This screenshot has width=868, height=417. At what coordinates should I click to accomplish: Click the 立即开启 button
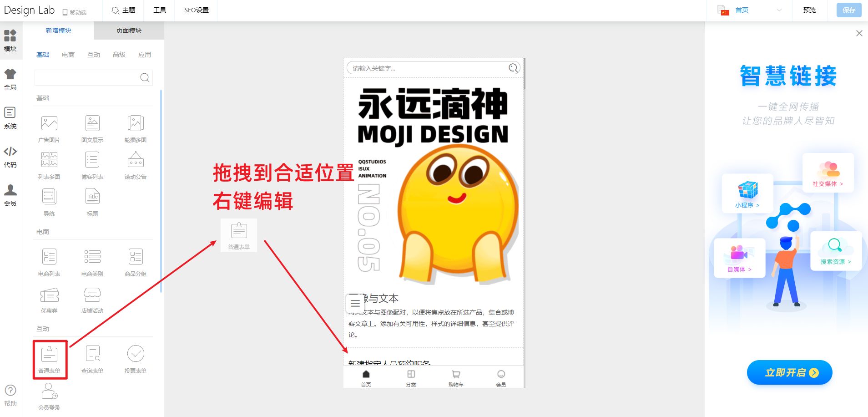790,372
